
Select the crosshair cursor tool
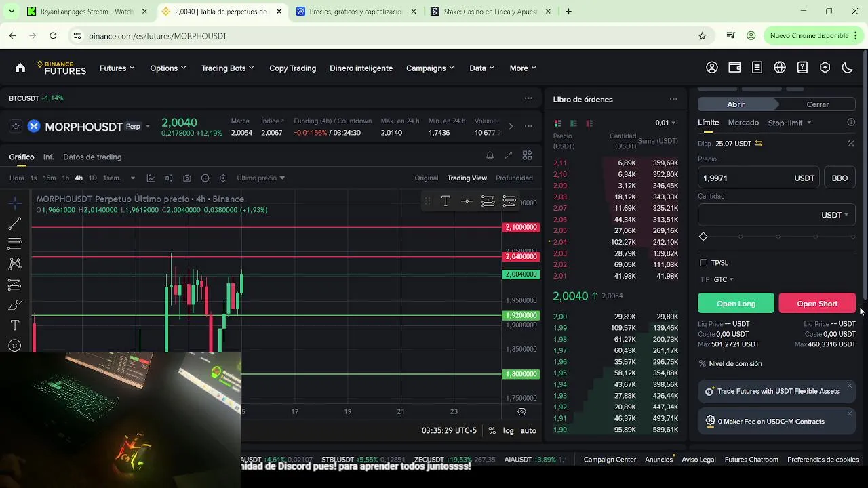(x=15, y=203)
